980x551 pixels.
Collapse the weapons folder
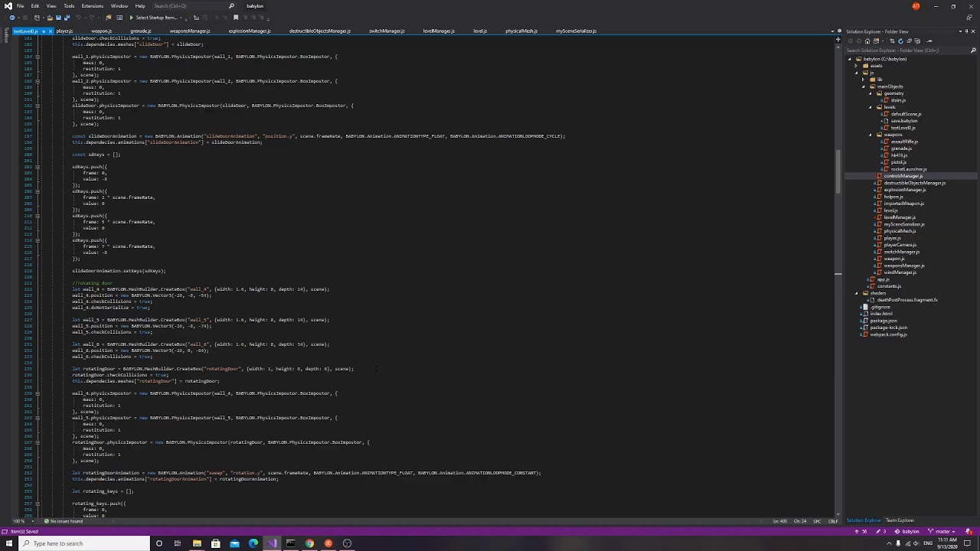point(871,135)
